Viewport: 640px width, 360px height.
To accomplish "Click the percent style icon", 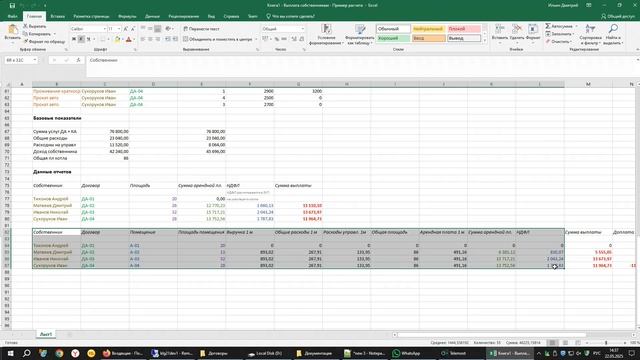I will click(277, 39).
